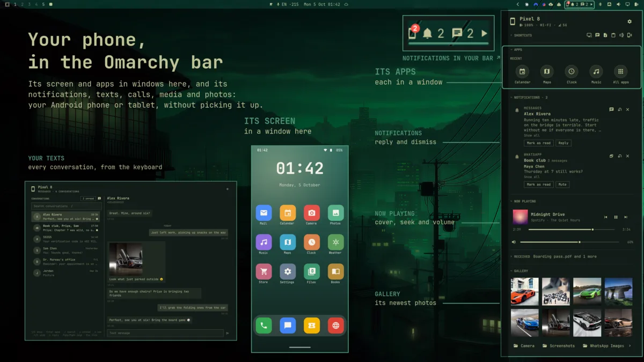Screen dimensions: 644x362
Task: Dismiss the WhatsApp Book club notification
Action: 628,156
